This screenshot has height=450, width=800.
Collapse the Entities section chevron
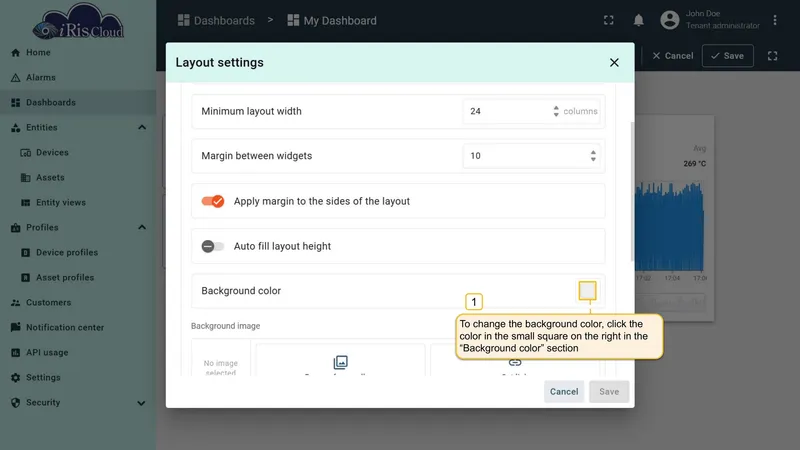point(142,128)
